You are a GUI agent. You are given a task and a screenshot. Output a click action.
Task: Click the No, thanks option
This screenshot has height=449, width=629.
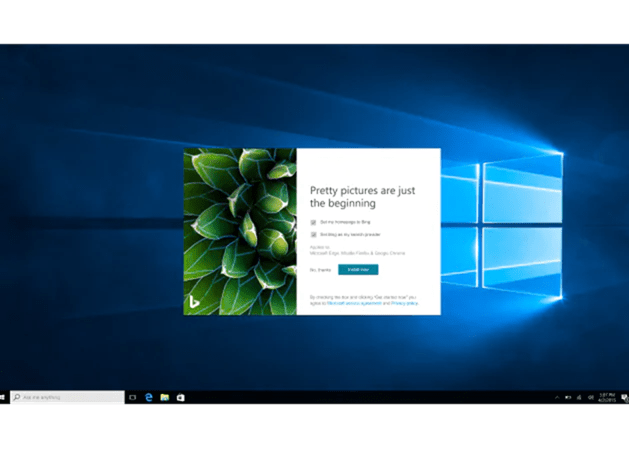[320, 270]
